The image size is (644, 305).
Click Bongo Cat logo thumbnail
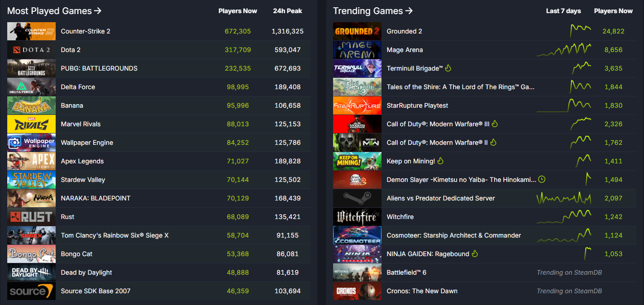(31, 254)
